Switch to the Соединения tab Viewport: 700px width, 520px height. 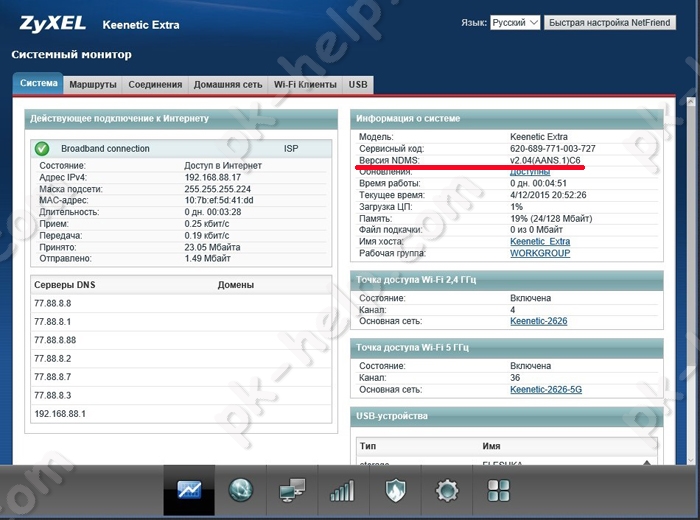click(x=155, y=85)
